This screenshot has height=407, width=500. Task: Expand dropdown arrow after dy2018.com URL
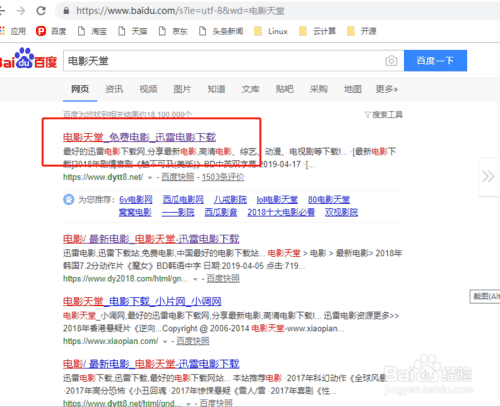[x=195, y=279]
